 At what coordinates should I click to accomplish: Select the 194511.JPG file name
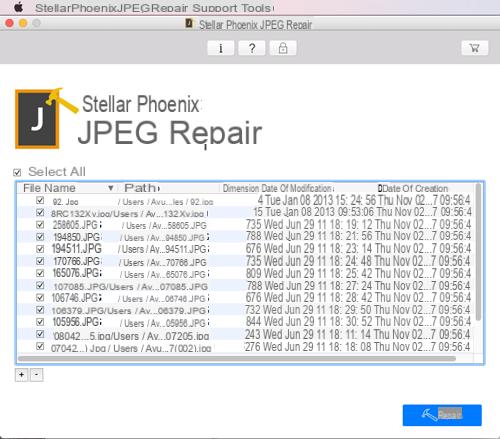[77, 249]
